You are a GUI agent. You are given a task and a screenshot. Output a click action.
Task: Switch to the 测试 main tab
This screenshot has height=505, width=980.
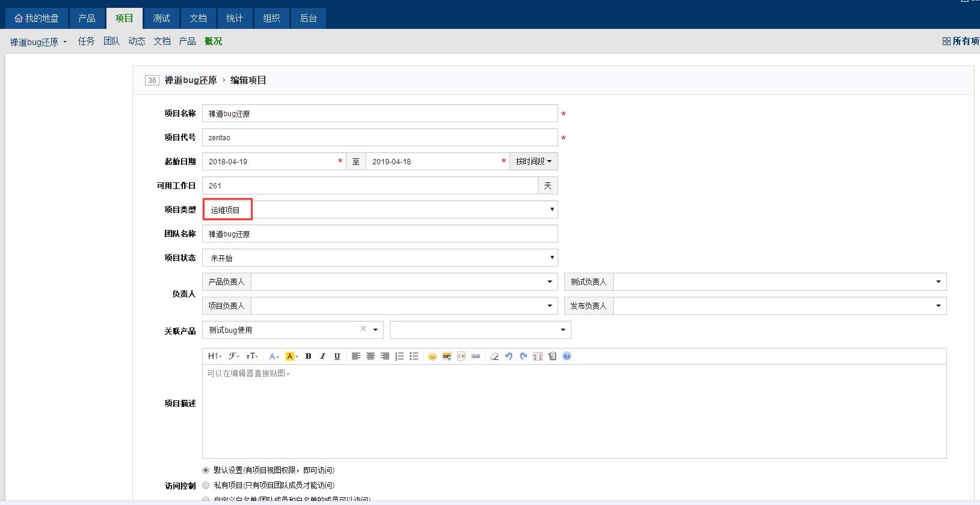(x=161, y=18)
